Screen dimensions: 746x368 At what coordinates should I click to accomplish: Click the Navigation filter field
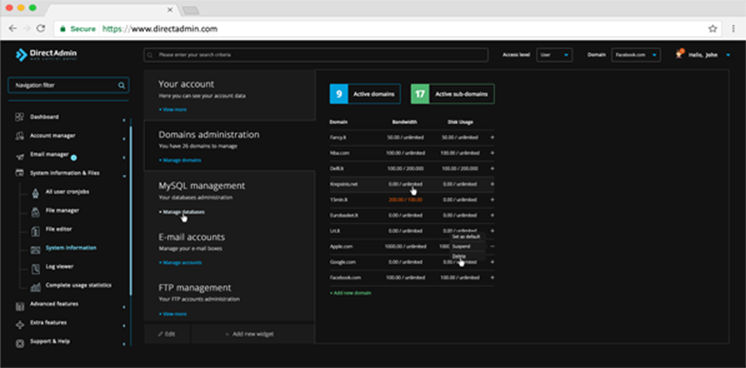(68, 85)
